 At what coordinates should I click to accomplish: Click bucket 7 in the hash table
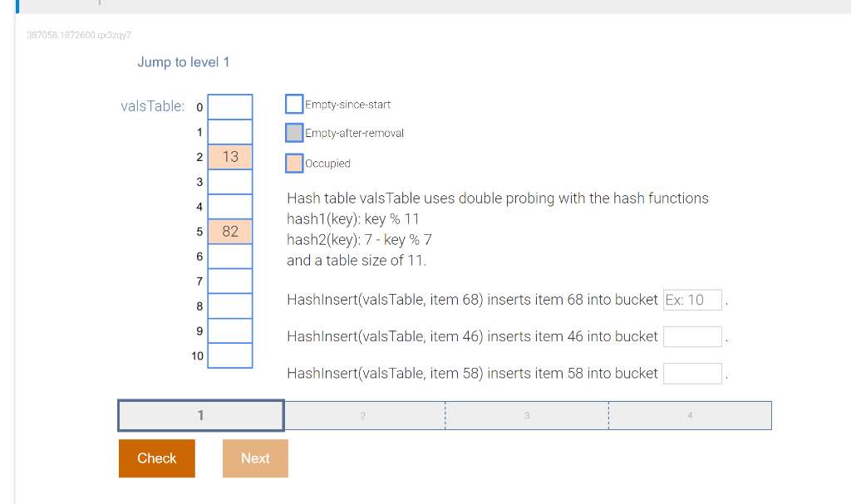coord(230,281)
